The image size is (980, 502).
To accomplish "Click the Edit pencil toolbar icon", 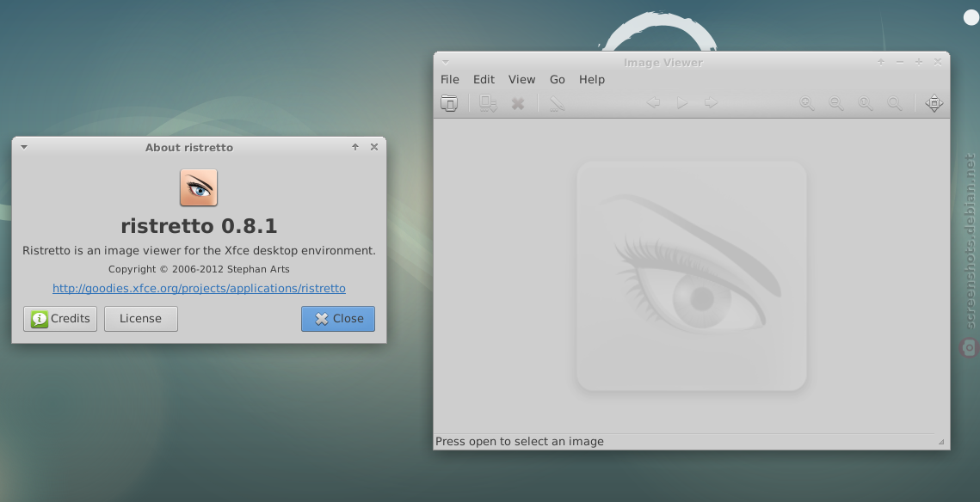I will [x=557, y=103].
